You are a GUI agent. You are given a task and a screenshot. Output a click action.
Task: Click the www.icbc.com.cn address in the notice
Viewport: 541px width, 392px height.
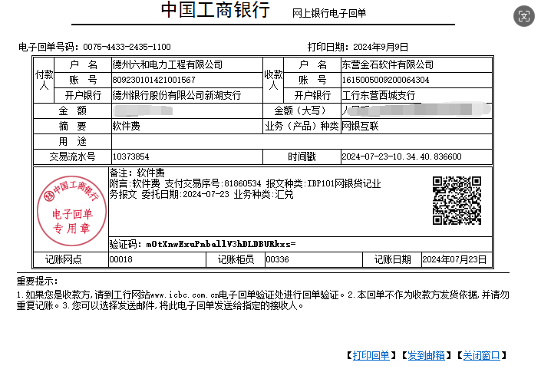(185, 295)
